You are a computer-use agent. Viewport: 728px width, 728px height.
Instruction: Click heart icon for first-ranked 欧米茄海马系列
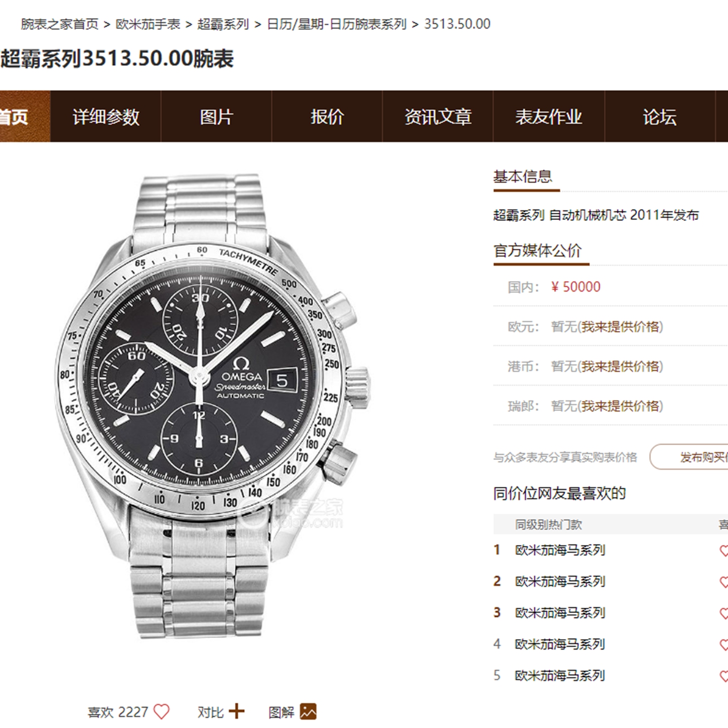coord(723,551)
